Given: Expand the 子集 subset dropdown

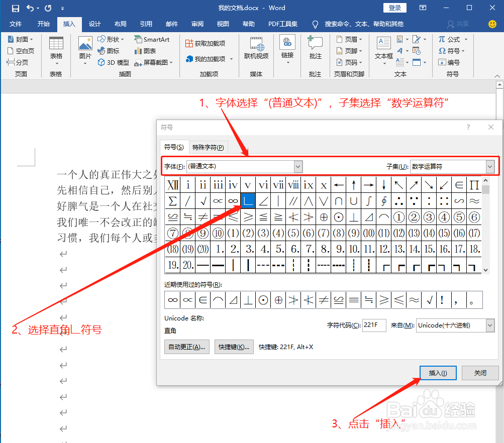Looking at the screenshot, I should [489, 166].
